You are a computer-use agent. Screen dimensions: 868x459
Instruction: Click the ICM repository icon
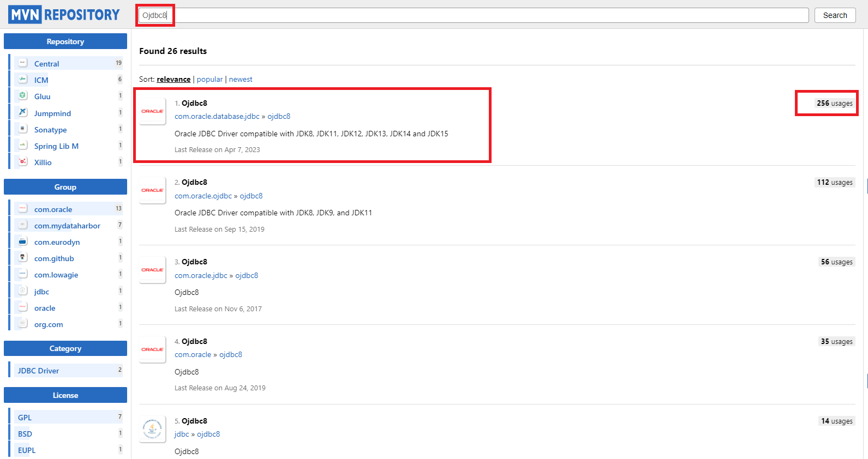point(23,80)
